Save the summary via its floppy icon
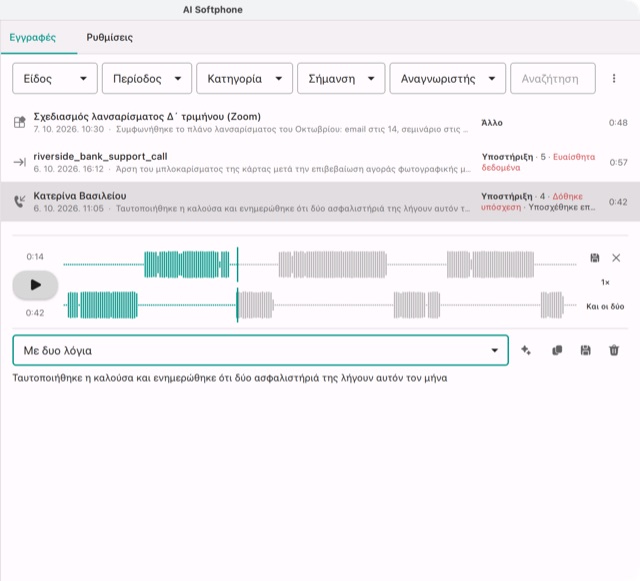Viewport: 640px width, 581px height. pos(585,350)
